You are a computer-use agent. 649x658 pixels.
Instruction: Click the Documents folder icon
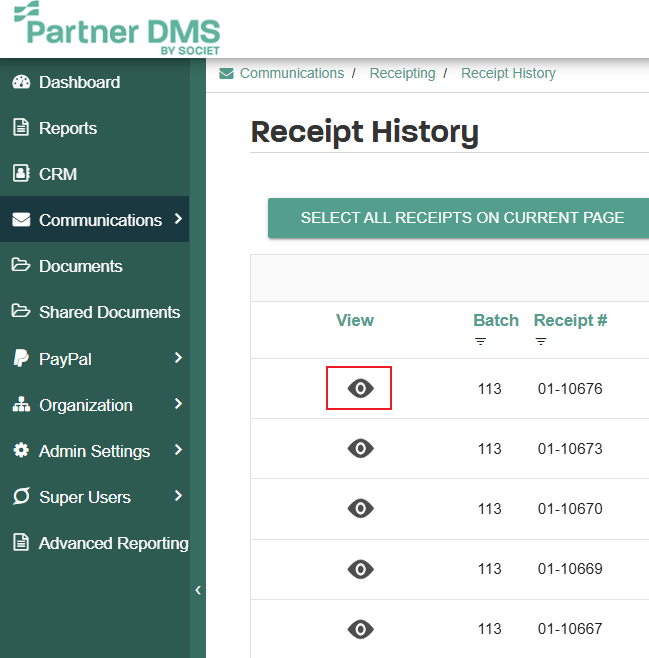[x=21, y=266]
